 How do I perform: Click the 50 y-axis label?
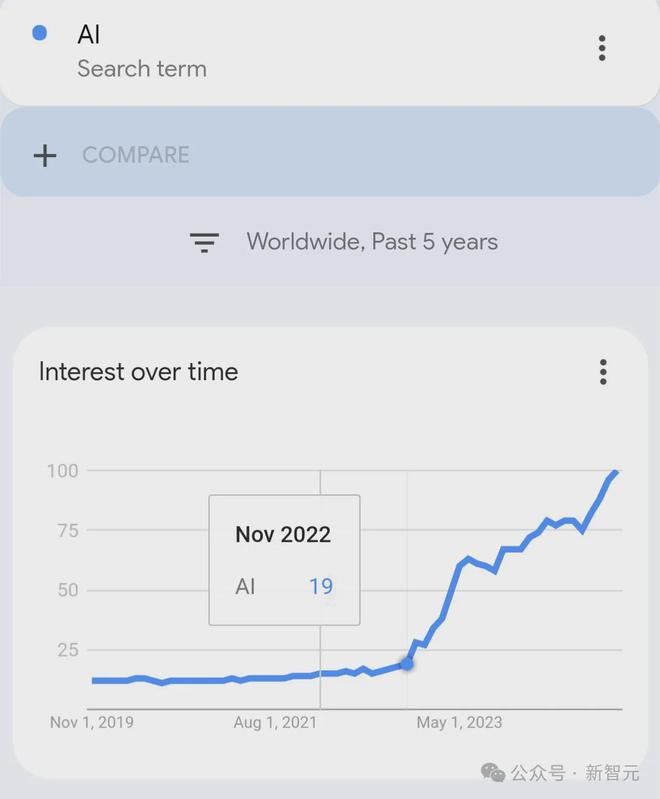(68, 590)
